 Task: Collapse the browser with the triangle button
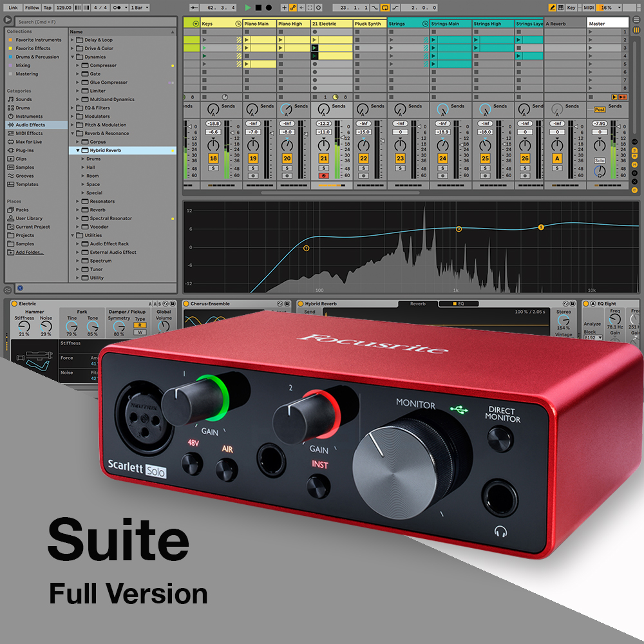(x=7, y=20)
